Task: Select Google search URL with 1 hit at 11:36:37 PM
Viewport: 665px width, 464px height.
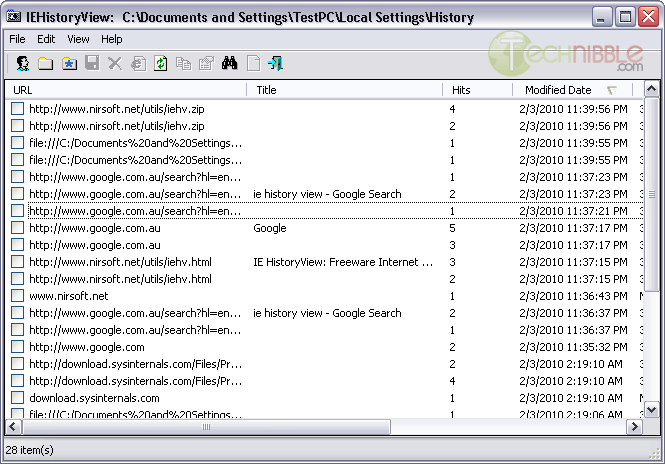Action: 135,330
